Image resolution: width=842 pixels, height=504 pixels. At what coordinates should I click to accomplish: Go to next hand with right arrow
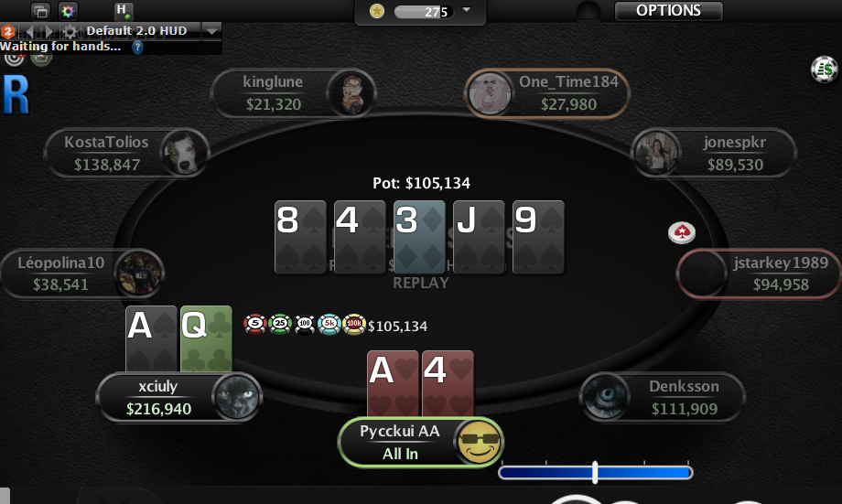[x=49, y=31]
